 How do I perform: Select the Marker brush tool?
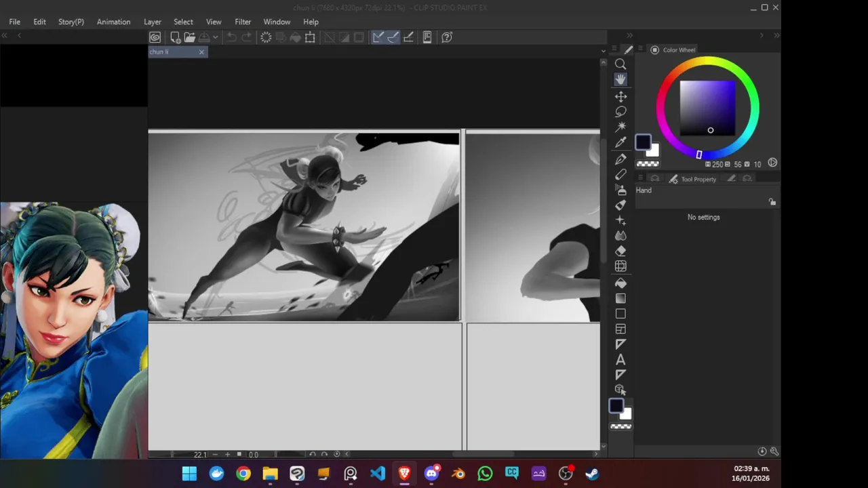620,205
